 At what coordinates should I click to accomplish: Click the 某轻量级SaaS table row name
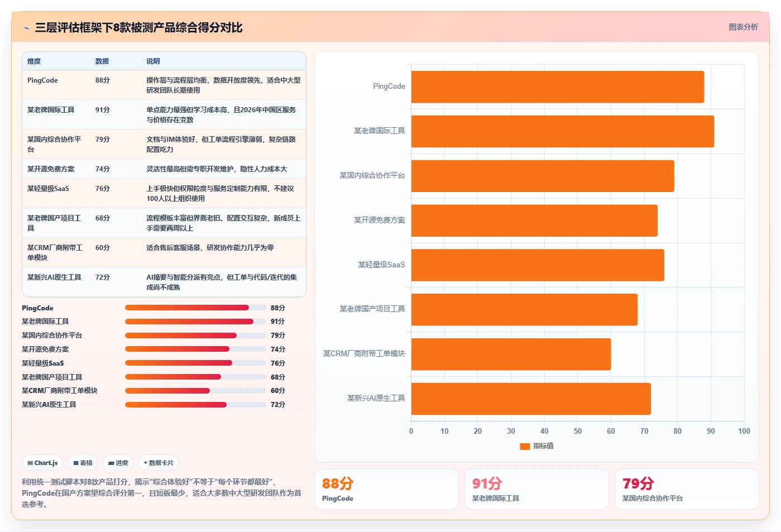[48, 189]
